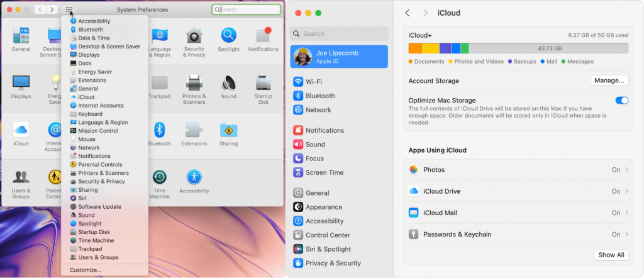The height and width of the screenshot is (278, 644).
Task: Click the System Preferences forward arrow
Action: tap(52, 9)
